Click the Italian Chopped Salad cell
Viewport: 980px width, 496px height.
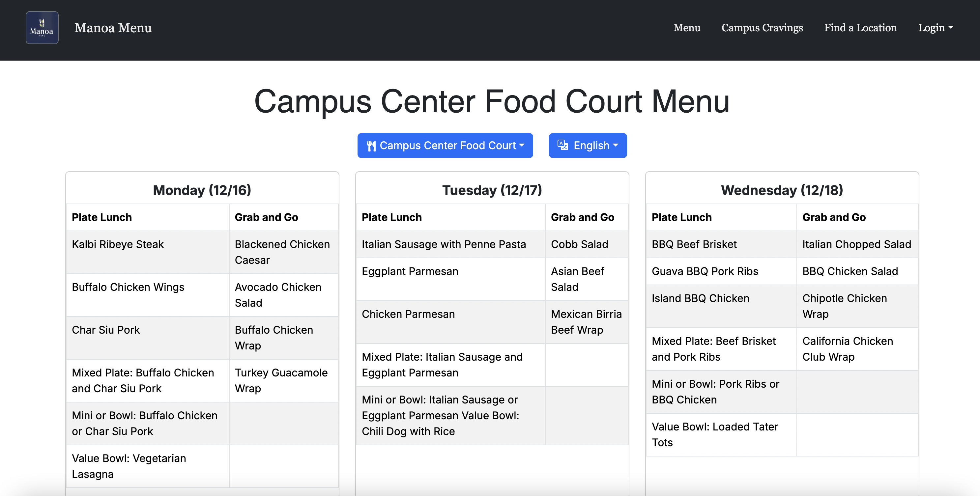[856, 244]
